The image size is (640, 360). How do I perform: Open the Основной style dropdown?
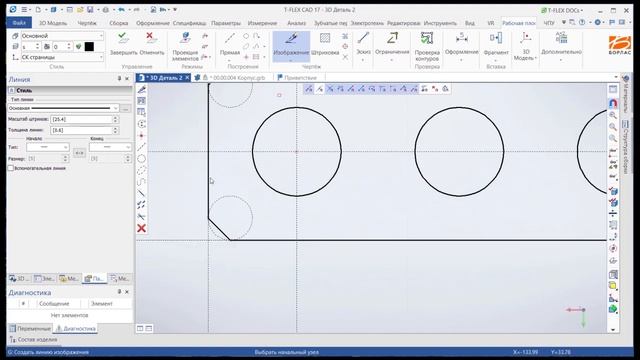pyautogui.click(x=62, y=36)
